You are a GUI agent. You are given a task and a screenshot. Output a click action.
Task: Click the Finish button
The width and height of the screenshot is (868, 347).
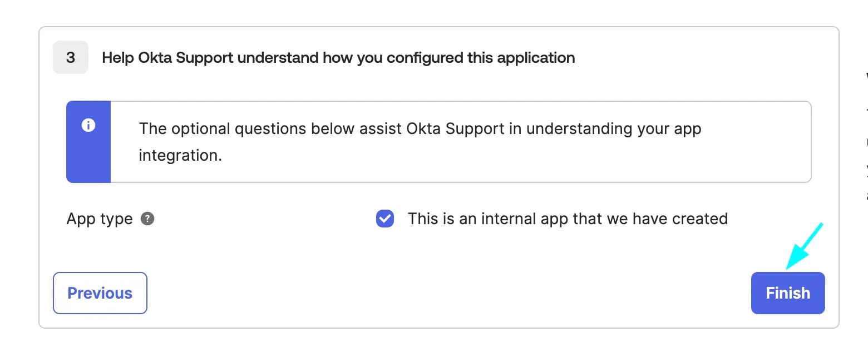[788, 293]
